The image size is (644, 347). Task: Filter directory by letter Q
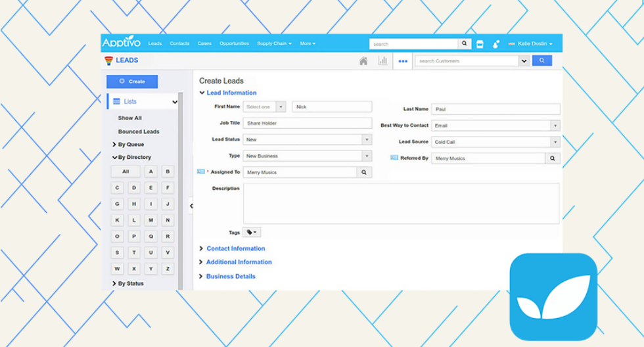[150, 236]
